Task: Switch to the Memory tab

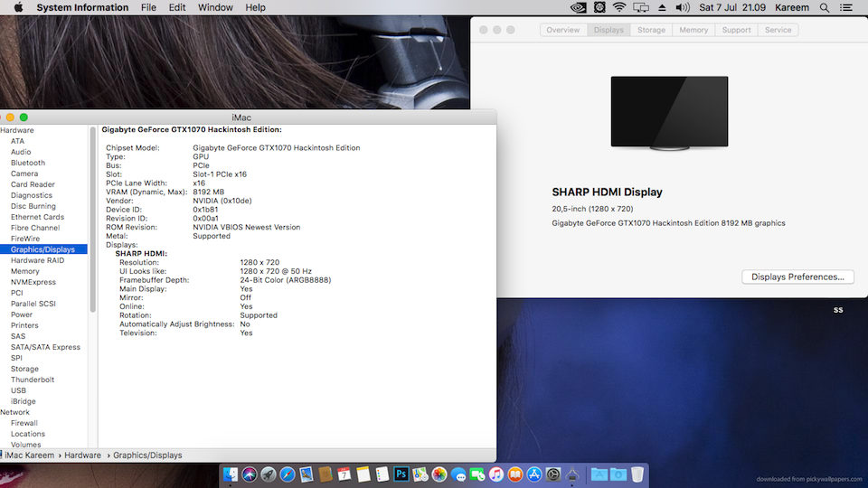Action: 693,30
